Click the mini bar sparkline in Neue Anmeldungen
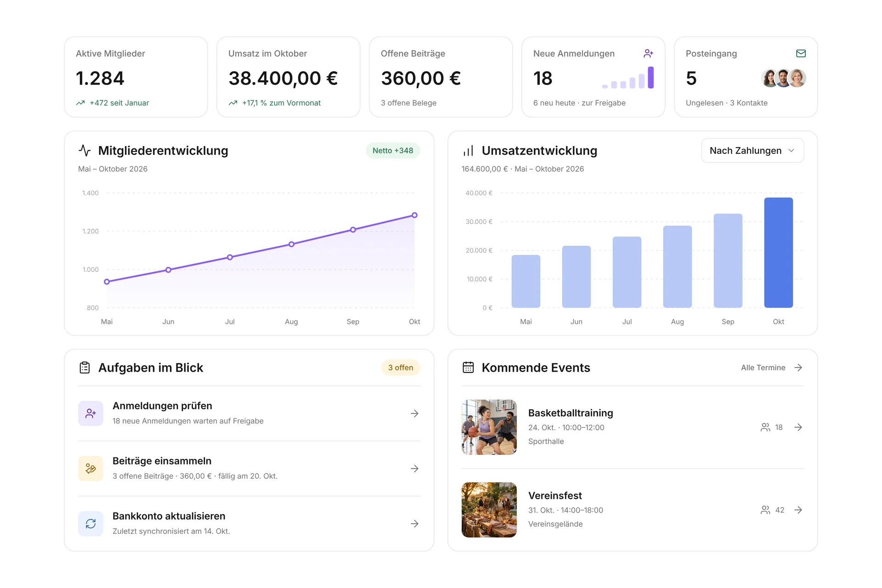This screenshot has height=588, width=882. 628,78
